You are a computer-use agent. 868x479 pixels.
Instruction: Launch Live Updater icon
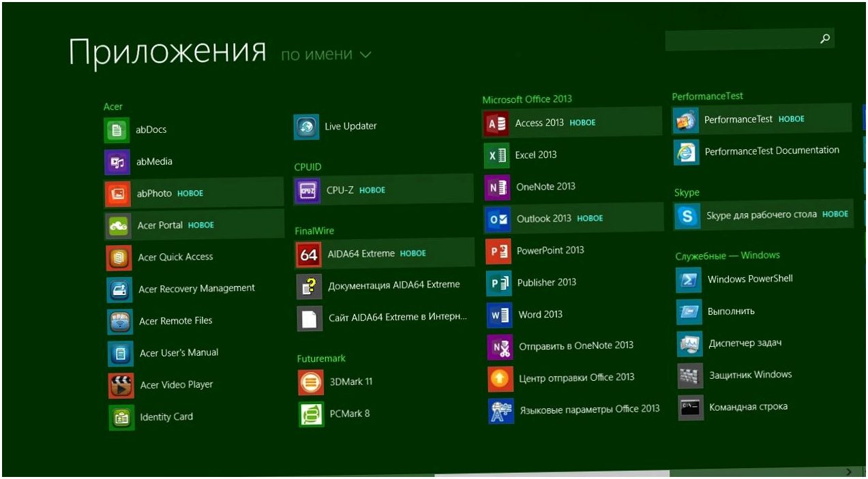[306, 127]
